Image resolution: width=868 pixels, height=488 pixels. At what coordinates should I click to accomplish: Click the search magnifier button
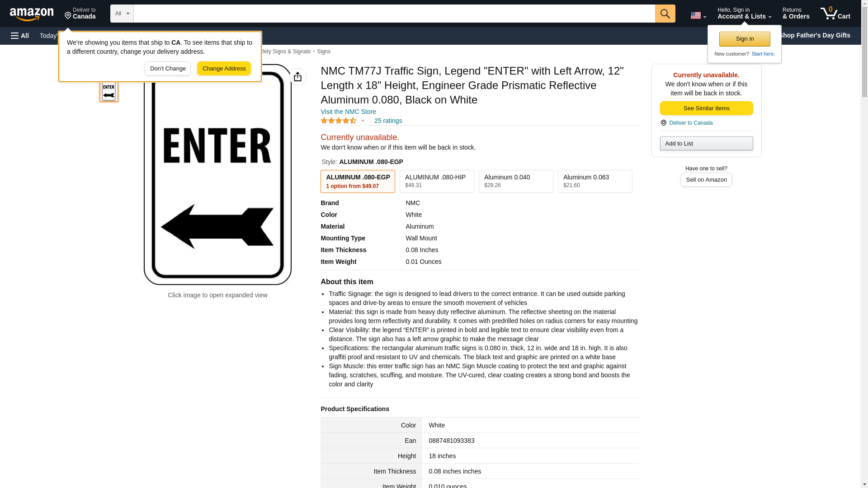click(x=665, y=14)
